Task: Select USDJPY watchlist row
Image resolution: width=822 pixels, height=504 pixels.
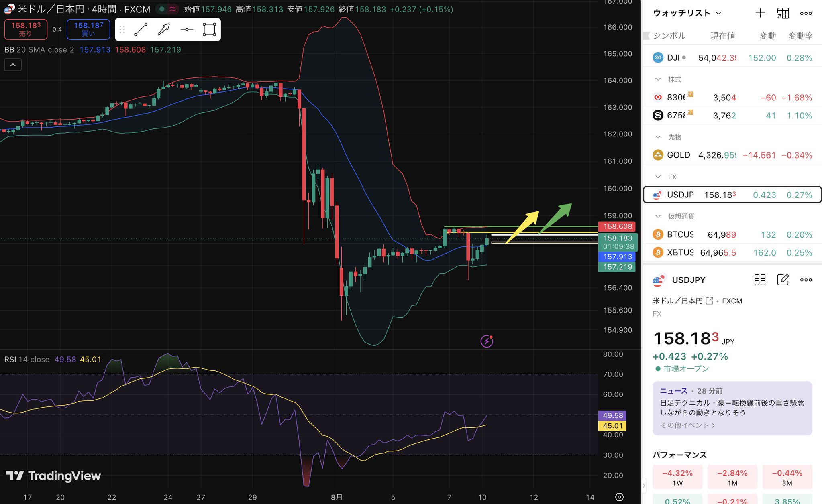Action: (x=732, y=195)
